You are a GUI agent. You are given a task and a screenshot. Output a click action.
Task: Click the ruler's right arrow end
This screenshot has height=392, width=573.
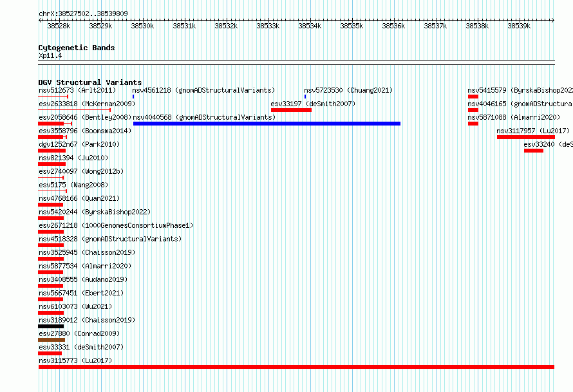pyautogui.click(x=552, y=21)
